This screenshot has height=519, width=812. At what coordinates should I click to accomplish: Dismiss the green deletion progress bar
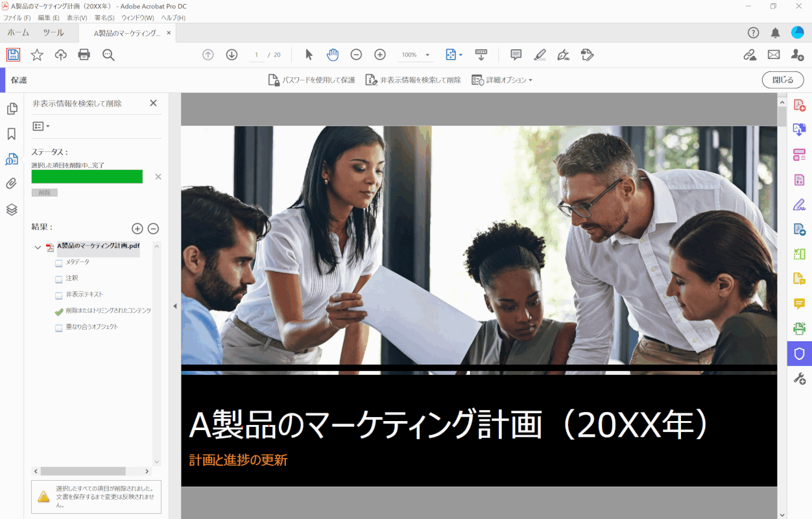[158, 176]
